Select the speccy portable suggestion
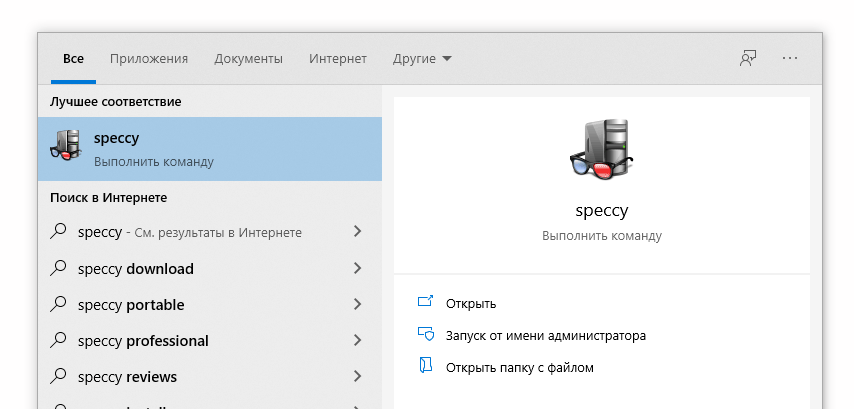The image size is (854, 409). [x=210, y=304]
